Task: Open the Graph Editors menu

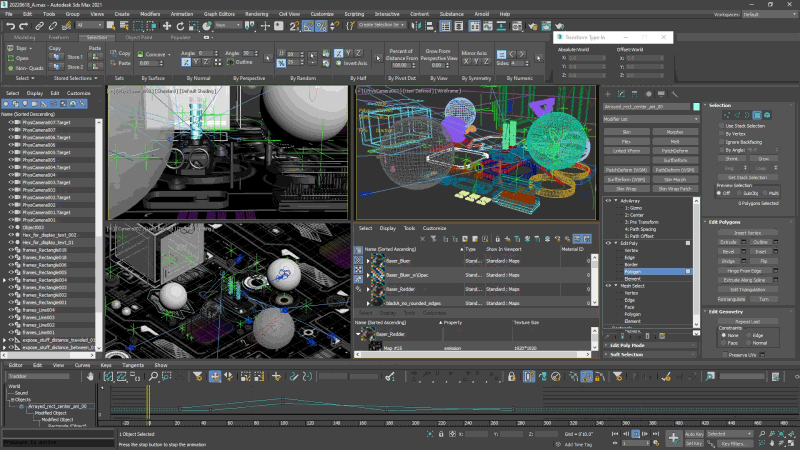Action: [x=219, y=14]
